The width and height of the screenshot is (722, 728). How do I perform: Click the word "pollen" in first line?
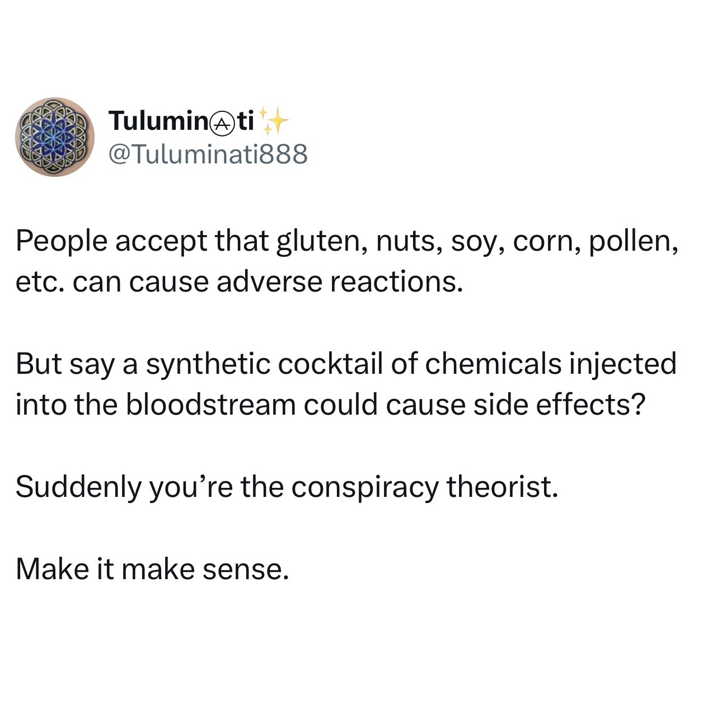(x=632, y=242)
